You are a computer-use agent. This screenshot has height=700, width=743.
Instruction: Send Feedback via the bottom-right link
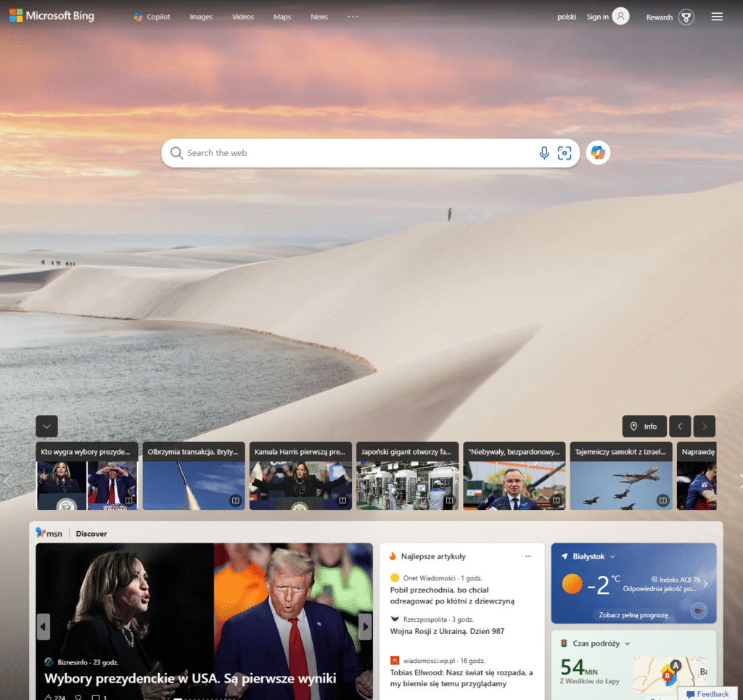click(707, 693)
